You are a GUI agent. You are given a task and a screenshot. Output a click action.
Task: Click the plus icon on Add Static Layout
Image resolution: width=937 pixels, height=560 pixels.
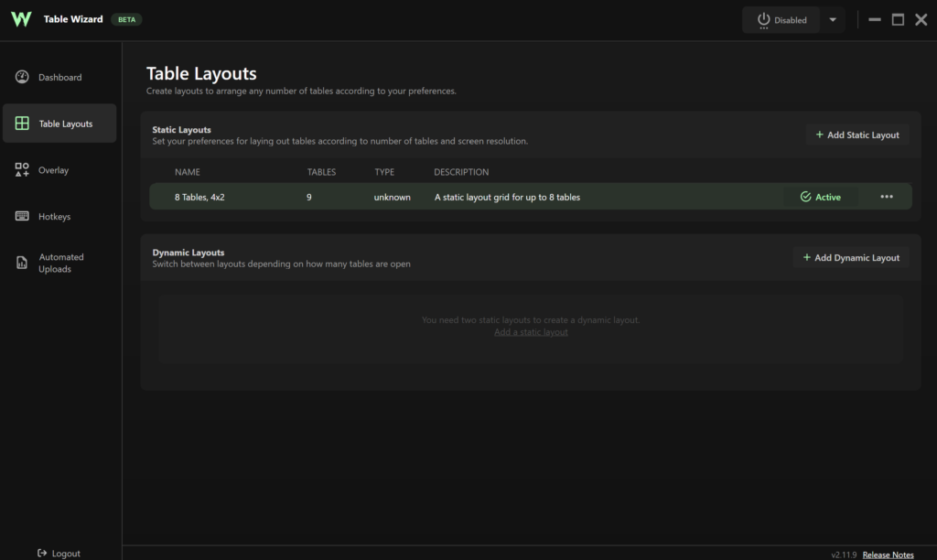[x=819, y=135]
